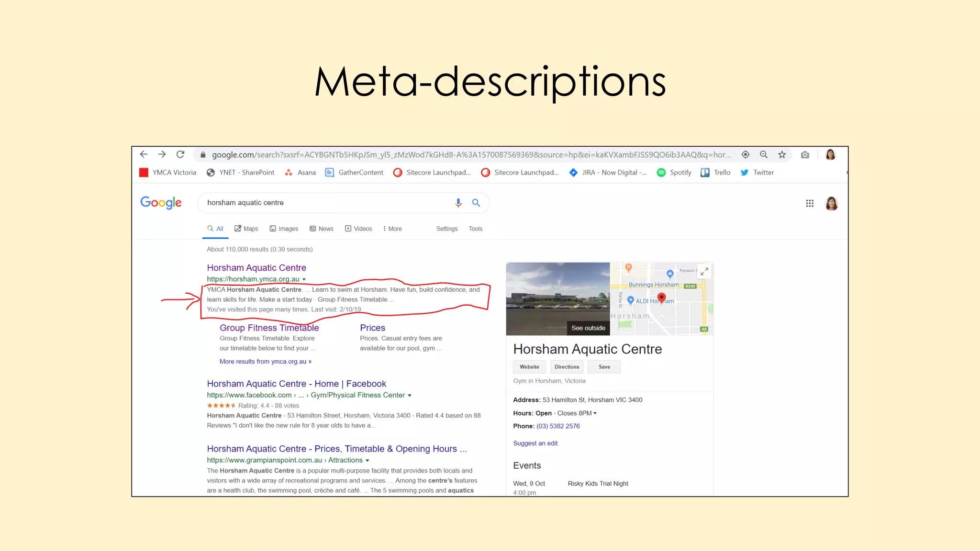980x551 pixels.
Task: Switch to the News tab
Action: coord(322,229)
